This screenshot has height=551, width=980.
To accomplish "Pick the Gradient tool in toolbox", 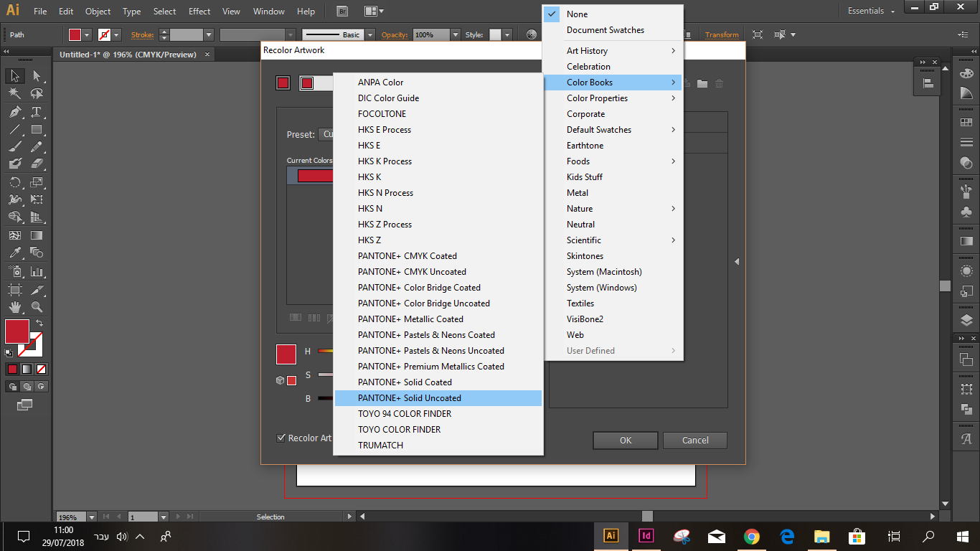I will click(x=37, y=235).
